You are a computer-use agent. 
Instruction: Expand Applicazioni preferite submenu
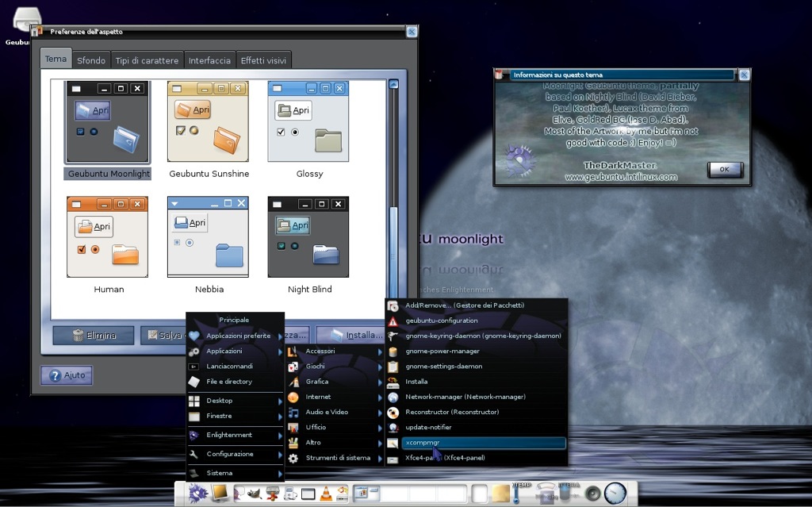[x=235, y=336]
